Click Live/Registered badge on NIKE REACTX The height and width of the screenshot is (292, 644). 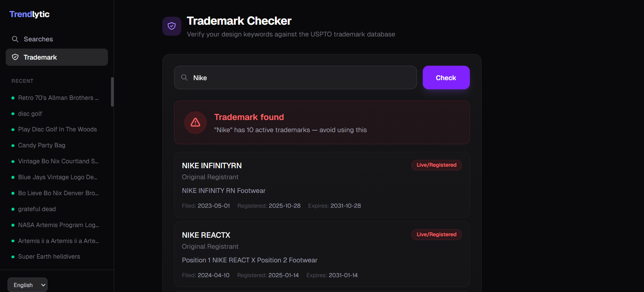pyautogui.click(x=436, y=234)
